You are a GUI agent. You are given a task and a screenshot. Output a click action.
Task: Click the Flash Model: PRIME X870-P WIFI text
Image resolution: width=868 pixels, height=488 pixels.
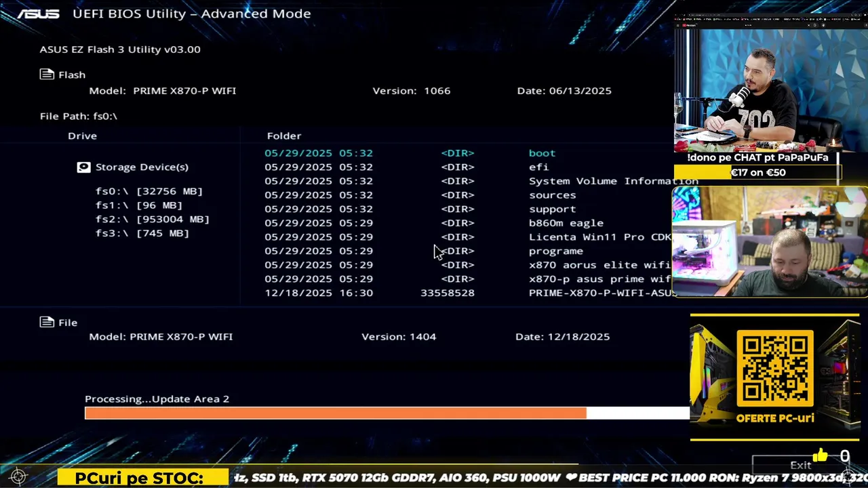[x=163, y=90]
